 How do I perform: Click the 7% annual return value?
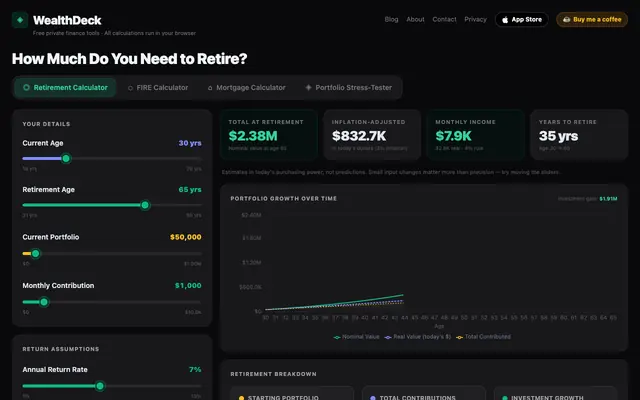tap(195, 369)
